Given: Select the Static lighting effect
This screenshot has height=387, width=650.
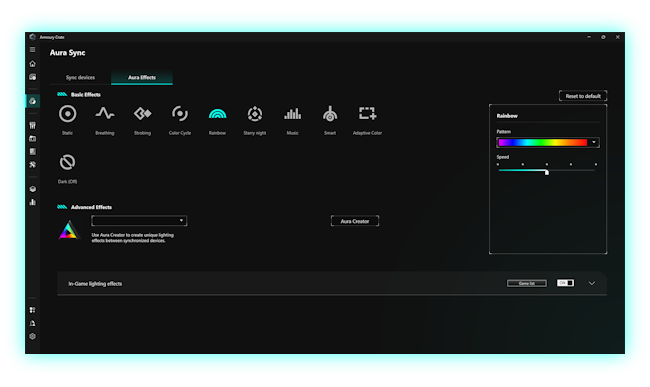Looking at the screenshot, I should coord(68,114).
